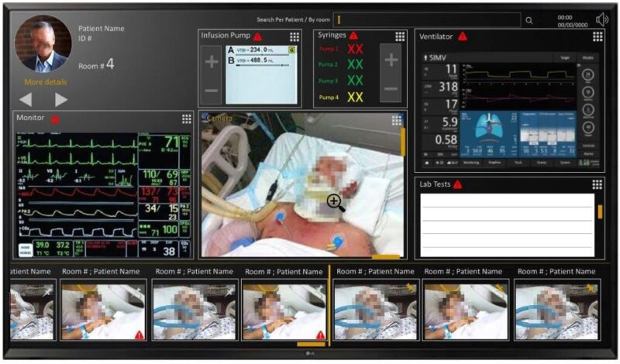Decrease Syringes value with minus button
620x364 pixels.
click(391, 88)
